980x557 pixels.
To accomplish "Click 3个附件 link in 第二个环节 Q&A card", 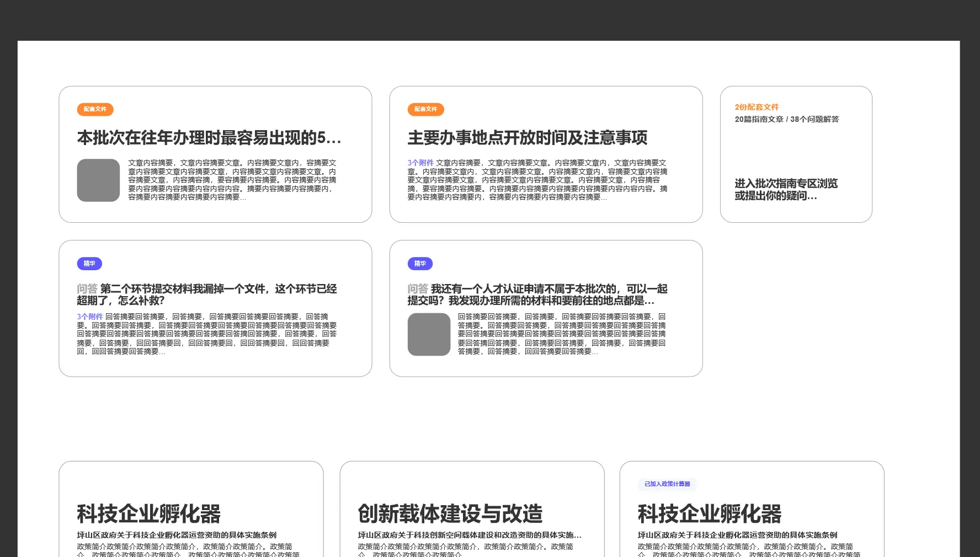I will (x=90, y=317).
